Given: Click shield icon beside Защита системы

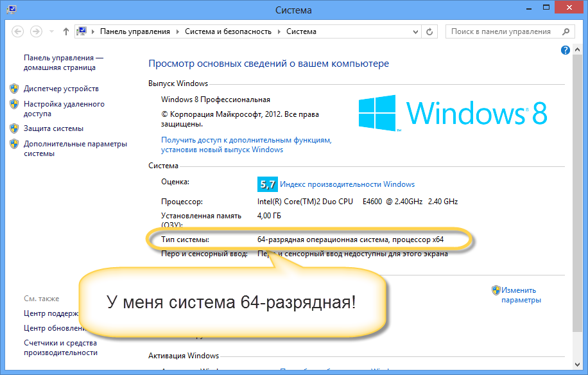Looking at the screenshot, I should [x=14, y=128].
